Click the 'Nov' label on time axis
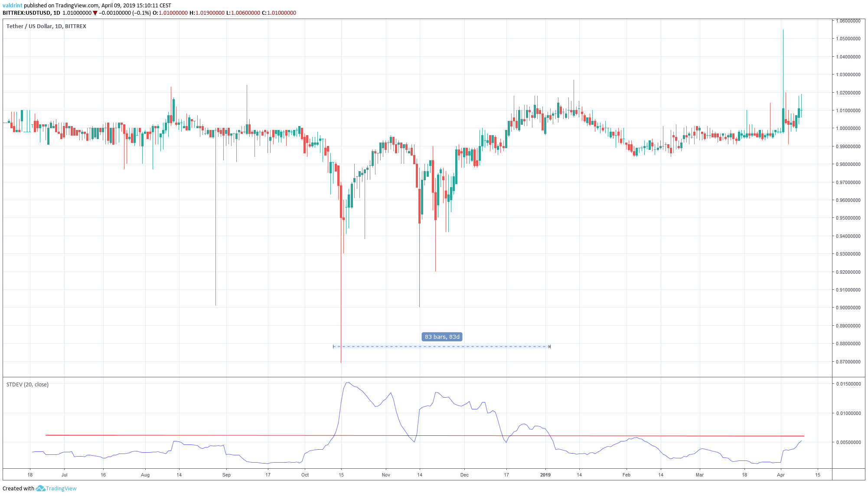Viewport: 868px width, 496px height. pos(386,475)
